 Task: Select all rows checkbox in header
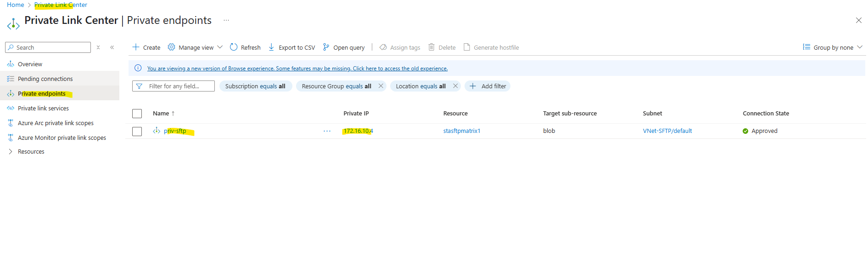tap(137, 114)
